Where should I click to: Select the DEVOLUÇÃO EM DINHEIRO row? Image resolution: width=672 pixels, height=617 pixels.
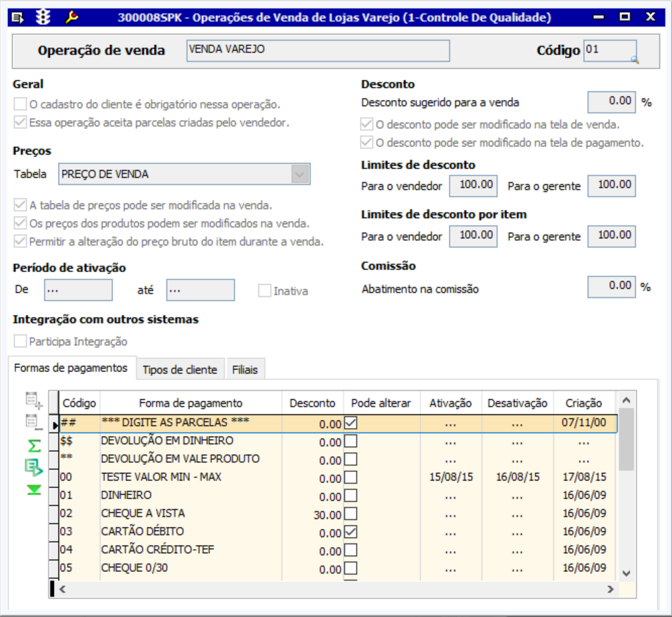[338, 441]
